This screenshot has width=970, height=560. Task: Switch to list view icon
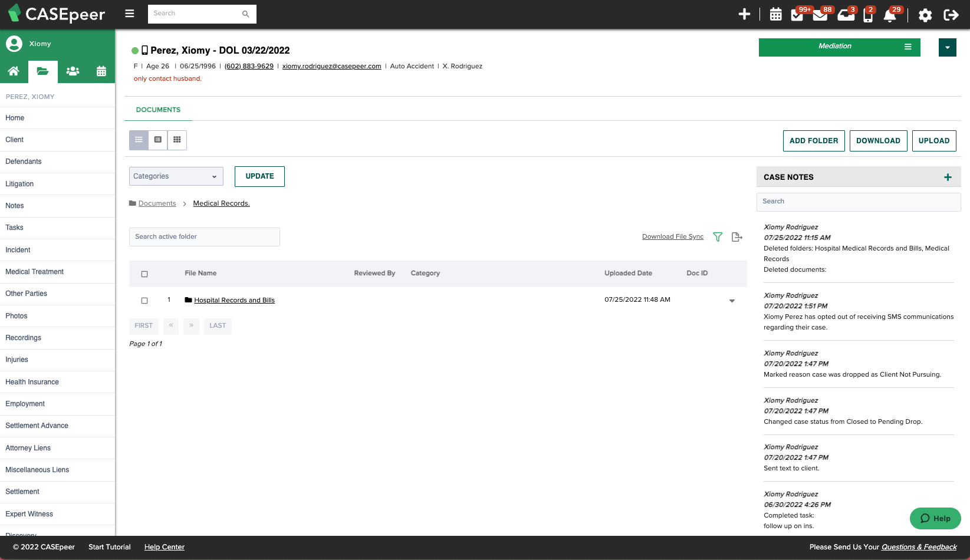(x=139, y=140)
